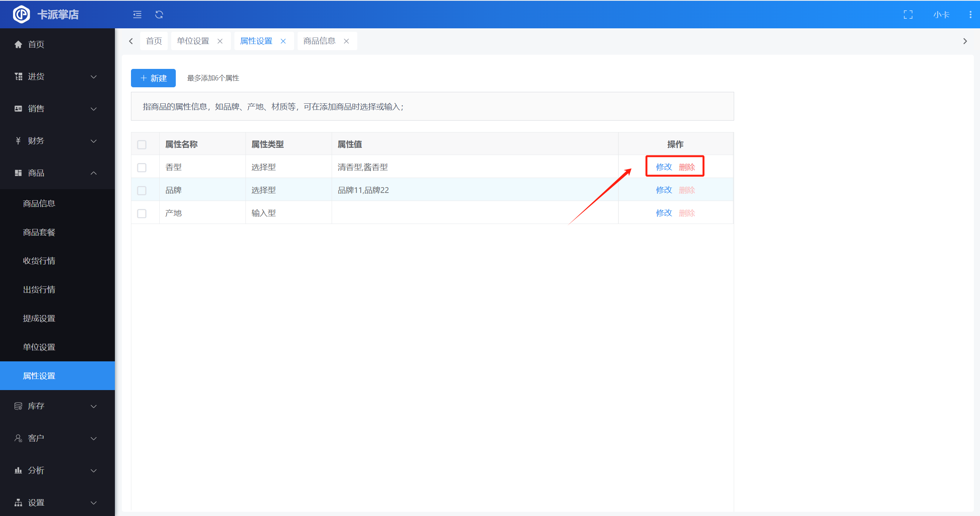Click 修改 for the 品牌 row
The image size is (980, 516).
[x=664, y=190]
